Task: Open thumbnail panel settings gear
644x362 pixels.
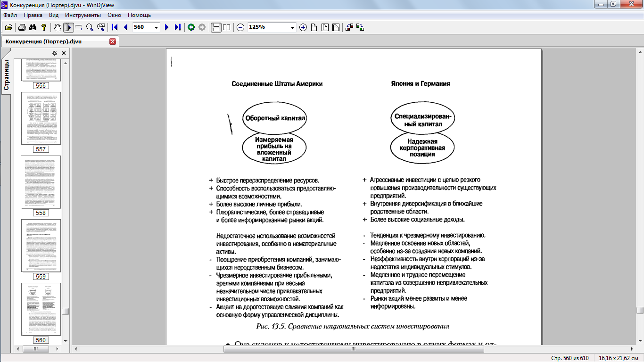Action: point(55,53)
